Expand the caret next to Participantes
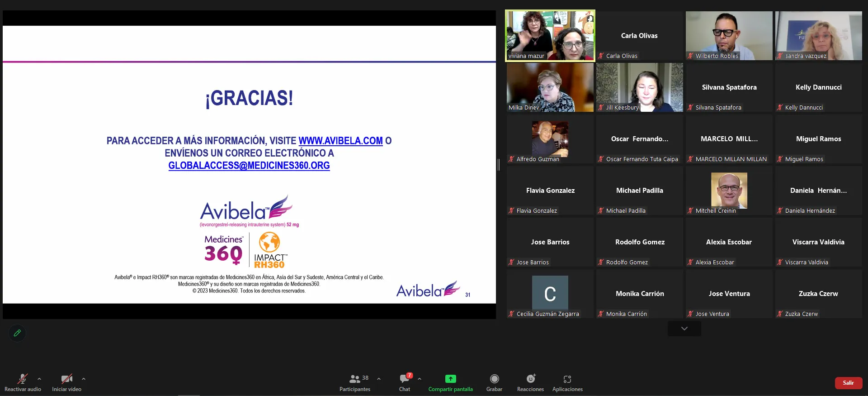Screen dimensions: 868x396 point(379,379)
